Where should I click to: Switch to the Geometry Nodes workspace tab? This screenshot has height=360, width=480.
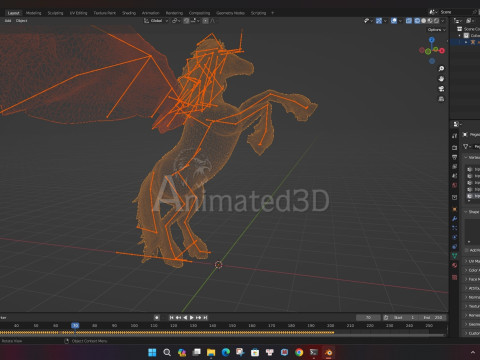point(230,13)
